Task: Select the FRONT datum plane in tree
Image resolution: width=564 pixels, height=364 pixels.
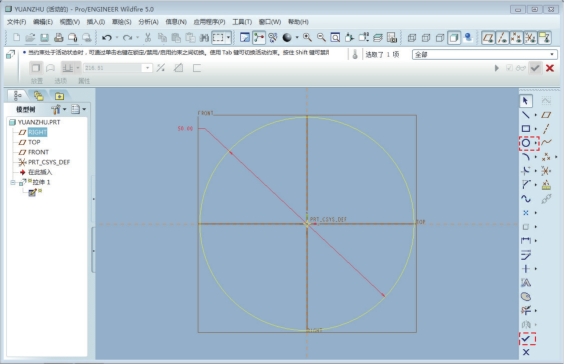Action: click(x=38, y=152)
